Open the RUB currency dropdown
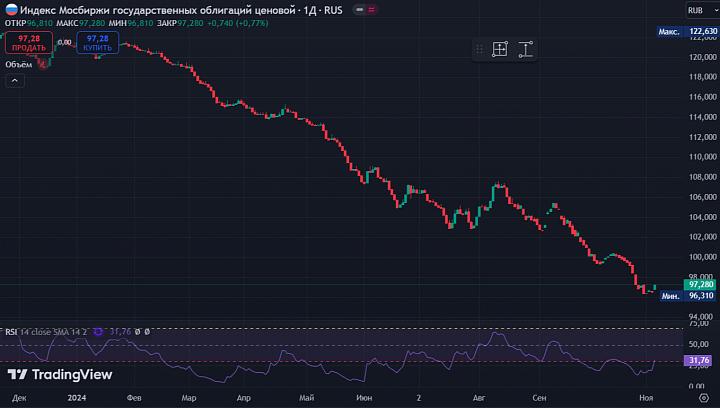The height and width of the screenshot is (408, 720). pyautogui.click(x=702, y=10)
